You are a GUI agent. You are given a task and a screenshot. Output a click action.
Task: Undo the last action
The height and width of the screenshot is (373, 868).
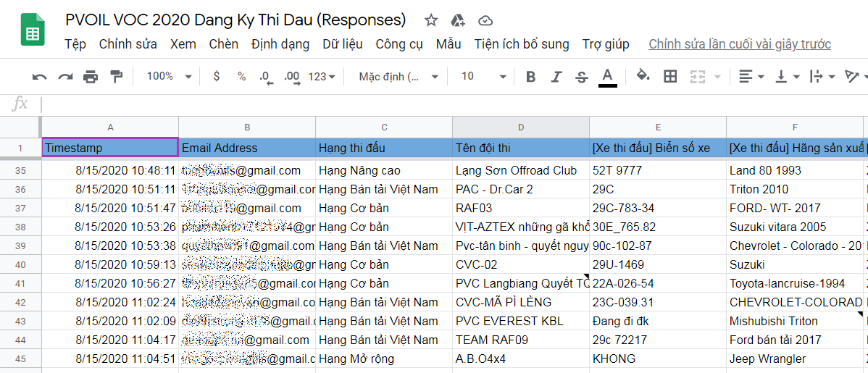[39, 77]
